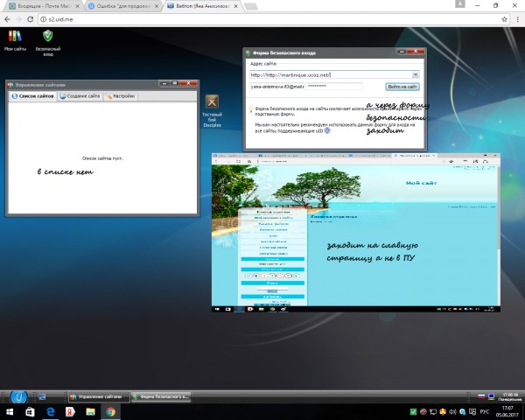Click the green checkmark tray icon
Viewport: 525px width, 420px height.
tap(414, 411)
